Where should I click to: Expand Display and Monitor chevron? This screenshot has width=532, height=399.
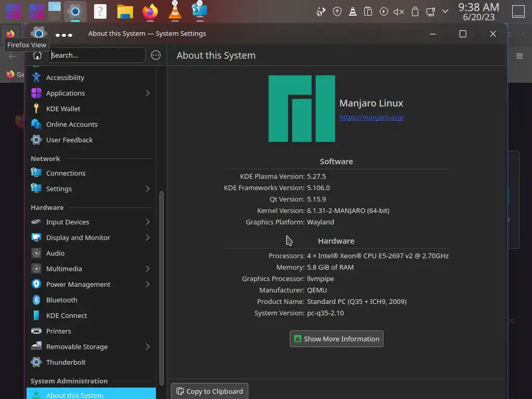(x=148, y=238)
